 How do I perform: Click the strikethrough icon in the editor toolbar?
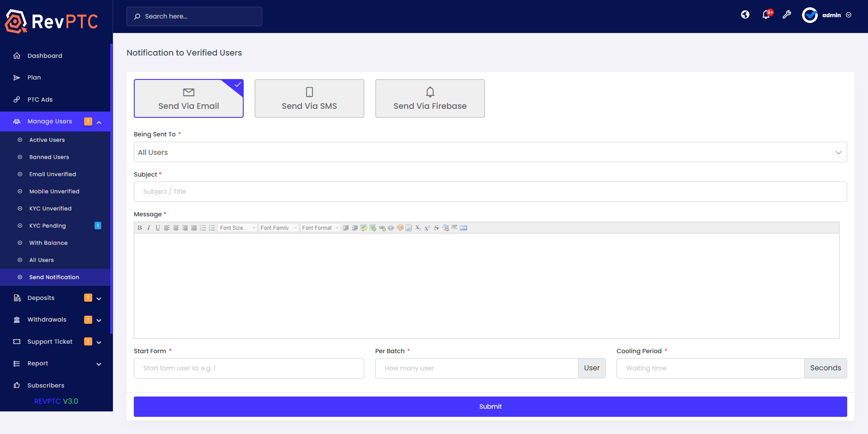pyautogui.click(x=436, y=228)
